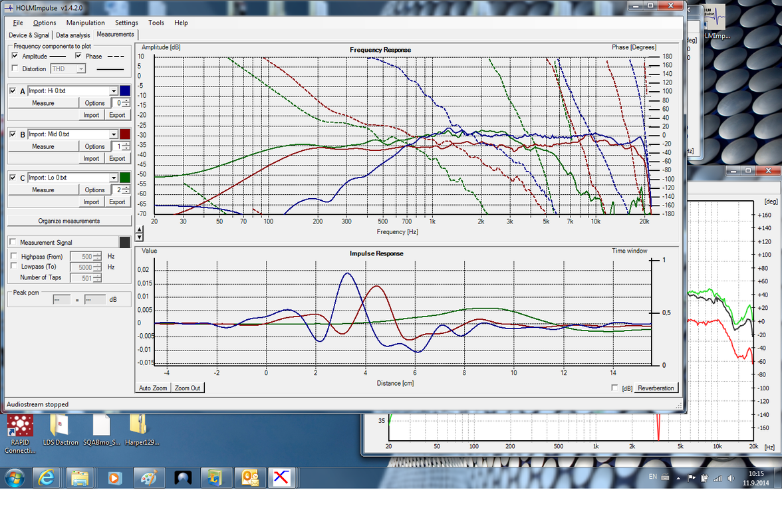Expand the measurement C name dropdown
The image size is (782, 532).
(114, 178)
